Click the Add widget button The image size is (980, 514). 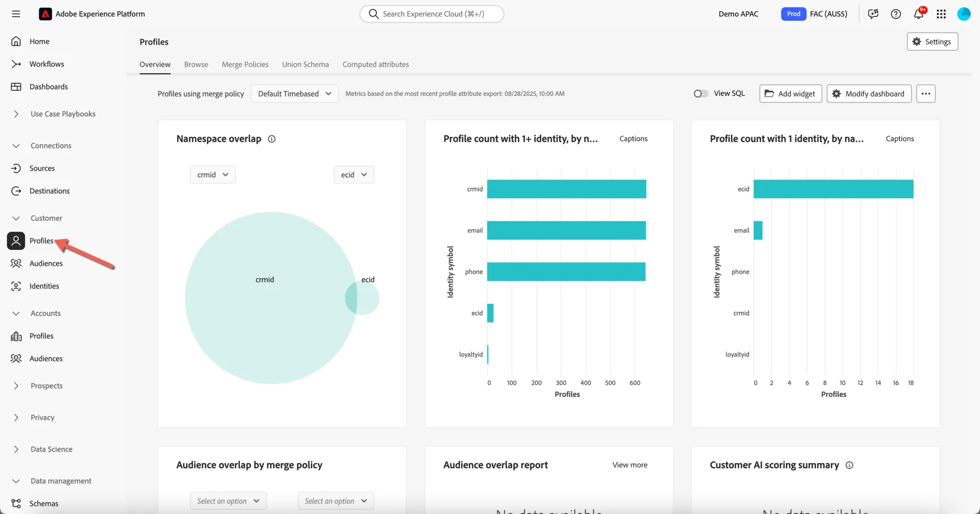(791, 94)
